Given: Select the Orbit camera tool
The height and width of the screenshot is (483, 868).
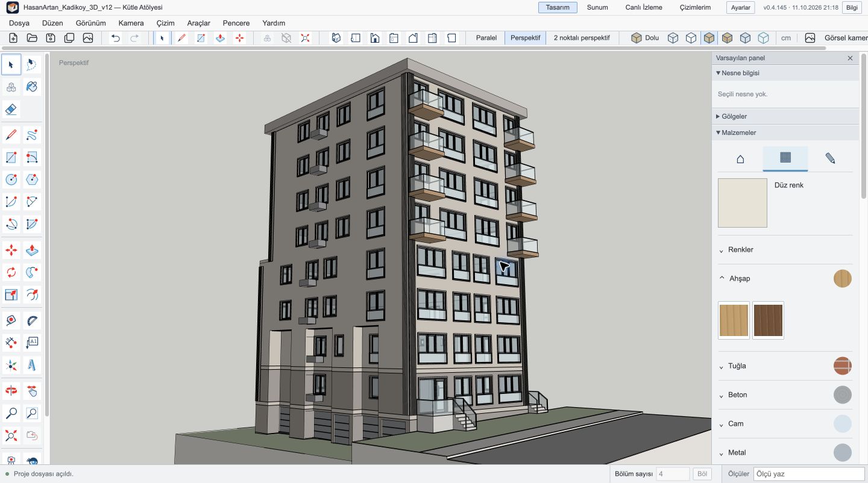Looking at the screenshot, I should pyautogui.click(x=11, y=391).
